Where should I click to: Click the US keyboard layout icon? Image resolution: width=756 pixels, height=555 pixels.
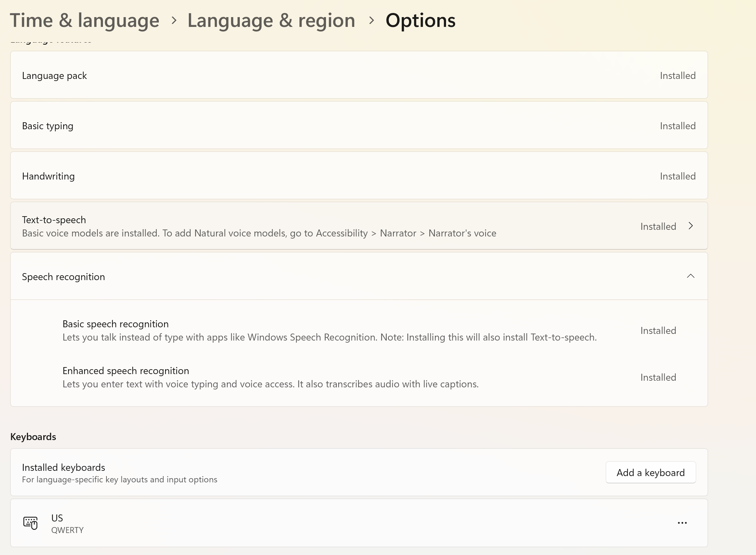[x=30, y=523]
